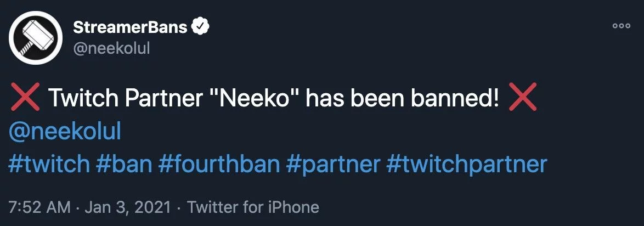Screen dimensions: 644x226
Task: Open the three-dot more options menu
Action: (x=621, y=25)
